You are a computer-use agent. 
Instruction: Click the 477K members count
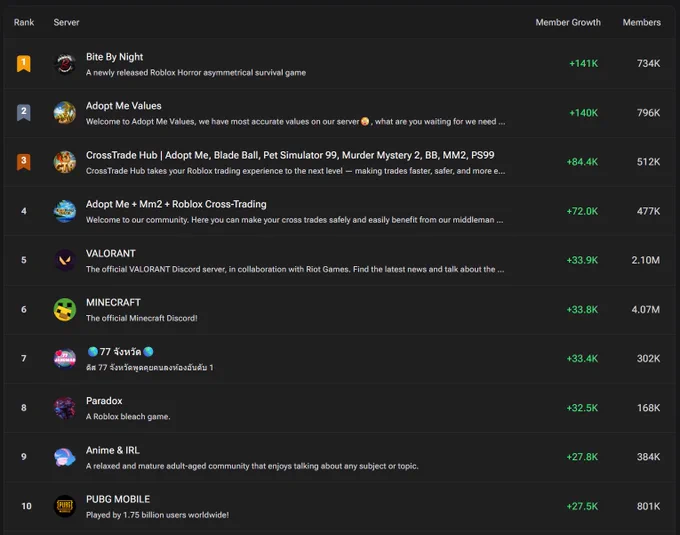[648, 211]
